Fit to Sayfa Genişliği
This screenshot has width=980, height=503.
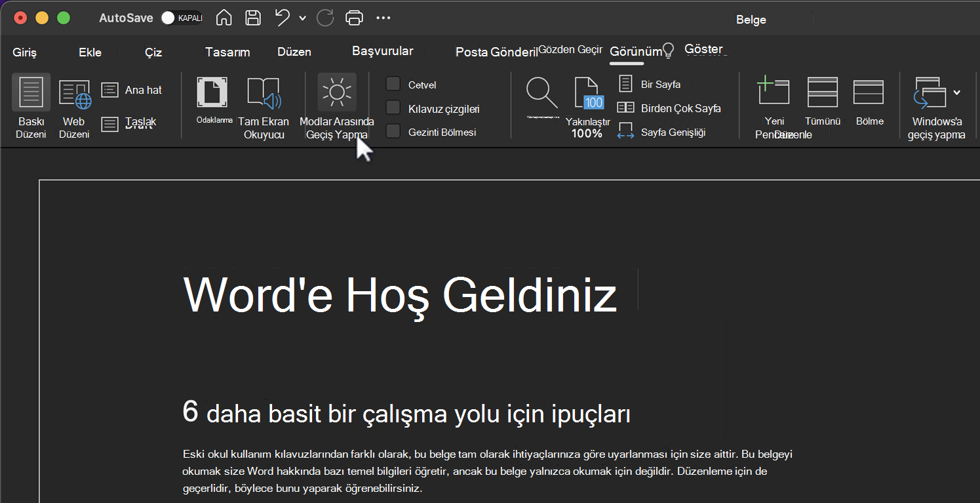click(x=661, y=132)
